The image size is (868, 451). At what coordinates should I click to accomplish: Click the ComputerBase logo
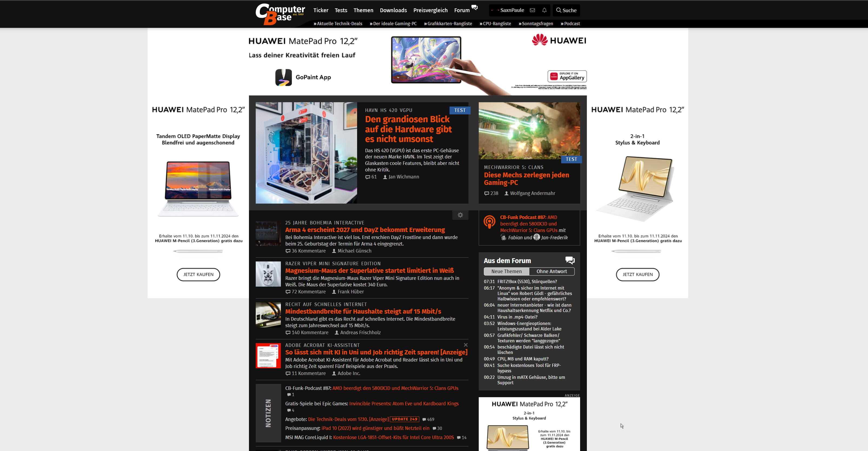click(x=280, y=14)
